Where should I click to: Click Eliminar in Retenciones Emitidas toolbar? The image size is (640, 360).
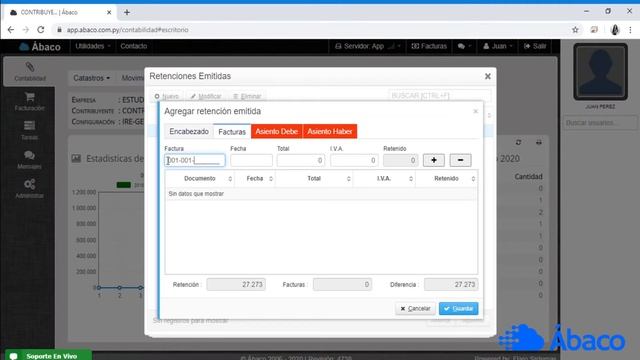point(247,96)
